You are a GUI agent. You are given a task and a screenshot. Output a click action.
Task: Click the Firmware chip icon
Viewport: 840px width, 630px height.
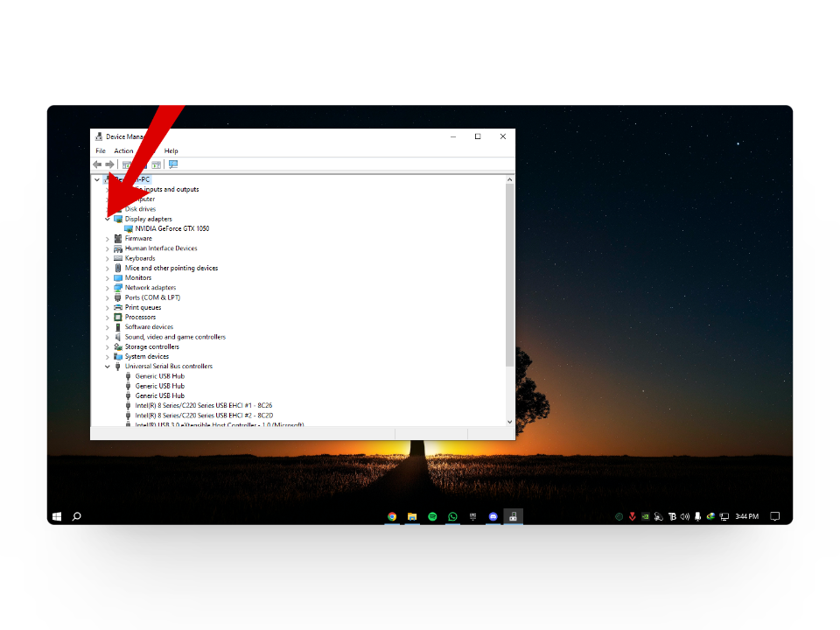[118, 238]
